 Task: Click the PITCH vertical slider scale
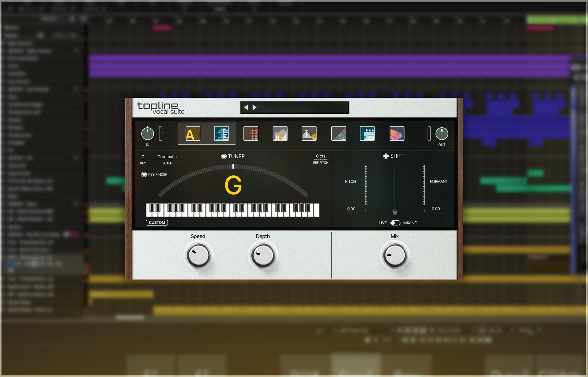(x=366, y=185)
